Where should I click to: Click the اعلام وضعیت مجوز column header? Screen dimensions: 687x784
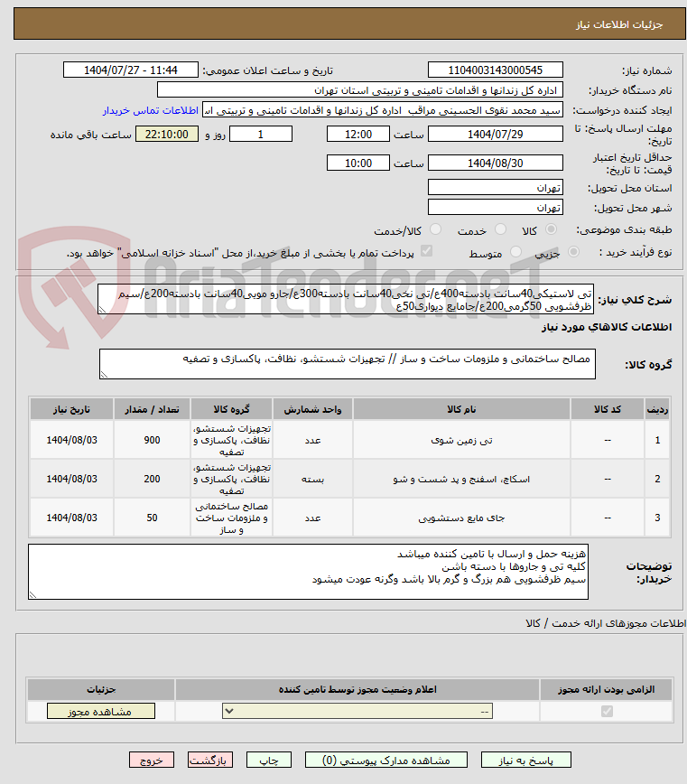(x=357, y=689)
